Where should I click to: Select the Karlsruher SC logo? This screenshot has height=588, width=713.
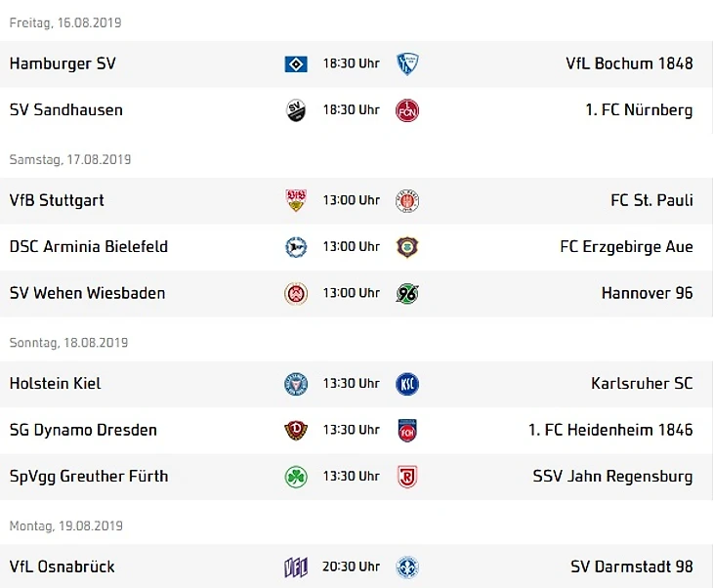point(407,384)
